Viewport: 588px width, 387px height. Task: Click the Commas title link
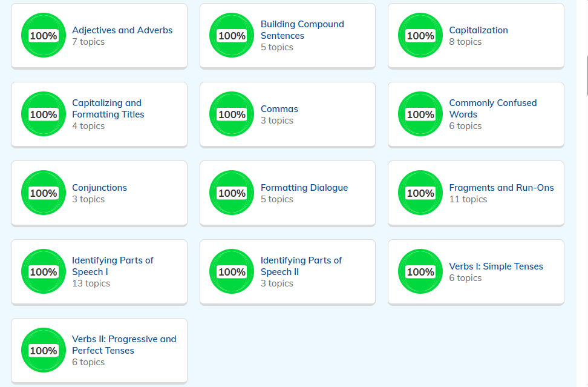click(x=279, y=109)
